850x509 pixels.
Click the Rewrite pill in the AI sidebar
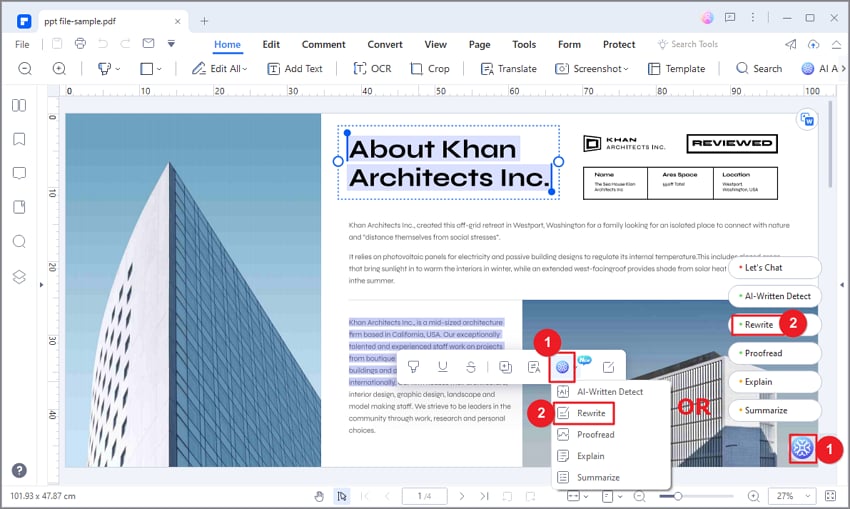pyautogui.click(x=775, y=325)
